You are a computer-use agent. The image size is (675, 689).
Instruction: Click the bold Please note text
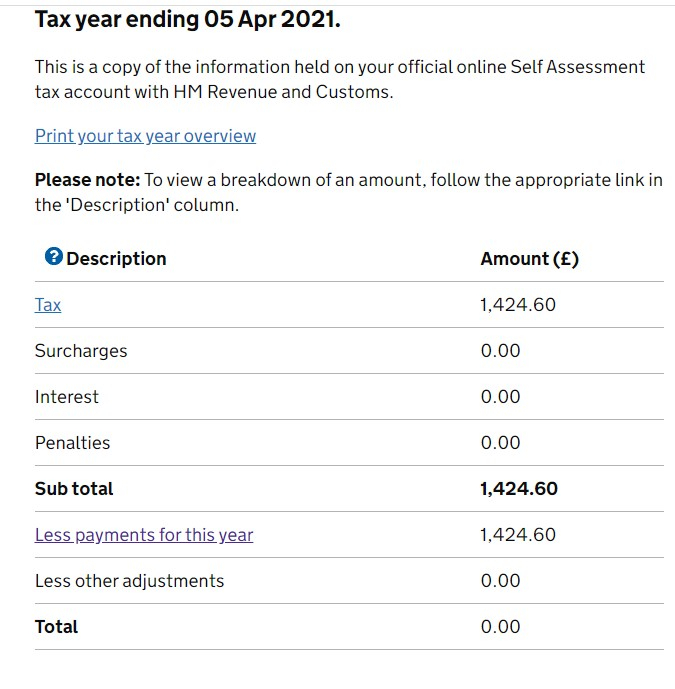[87, 181]
